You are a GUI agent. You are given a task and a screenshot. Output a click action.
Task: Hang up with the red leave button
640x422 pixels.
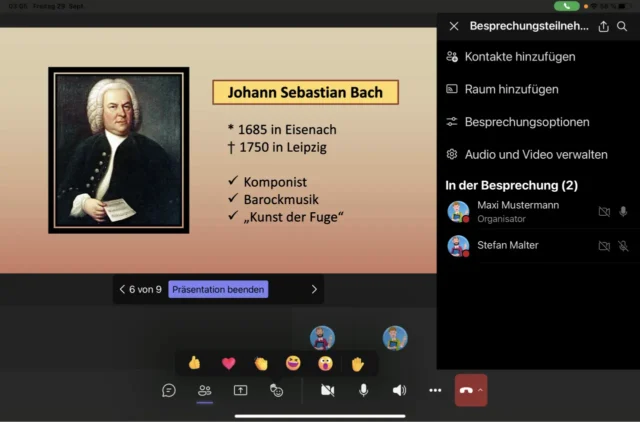[466, 391]
